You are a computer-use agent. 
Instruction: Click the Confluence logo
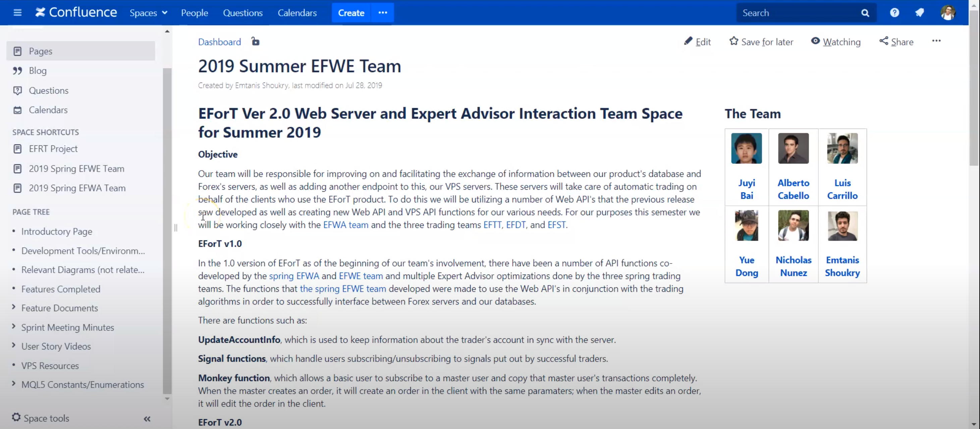76,12
